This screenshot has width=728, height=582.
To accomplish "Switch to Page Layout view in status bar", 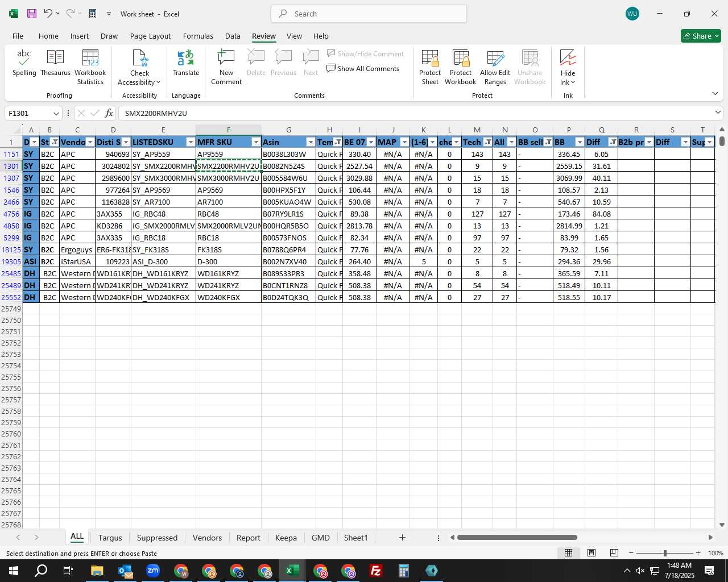I will point(591,553).
